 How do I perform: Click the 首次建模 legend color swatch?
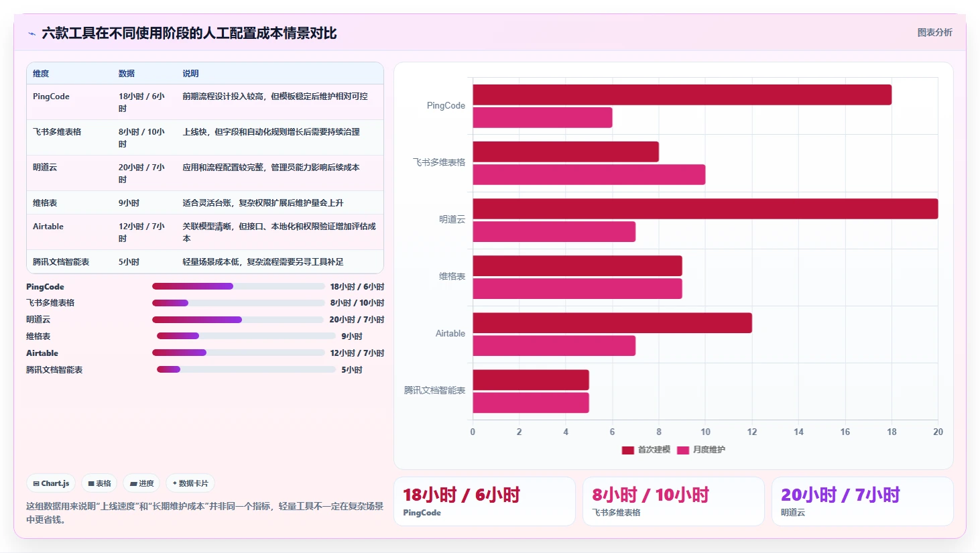tap(628, 450)
